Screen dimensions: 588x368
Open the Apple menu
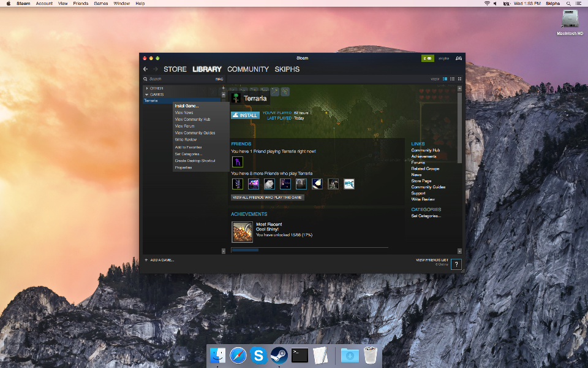[x=8, y=4]
